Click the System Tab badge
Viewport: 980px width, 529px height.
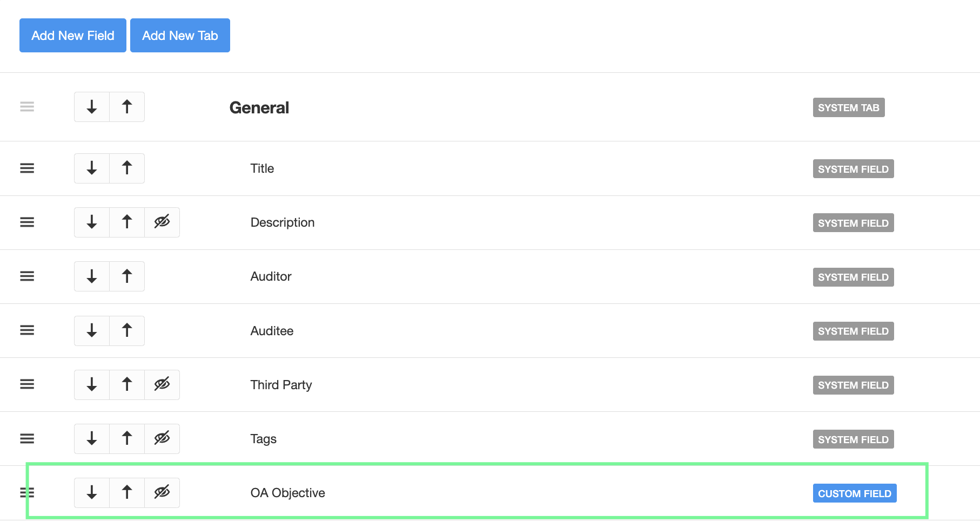point(848,108)
